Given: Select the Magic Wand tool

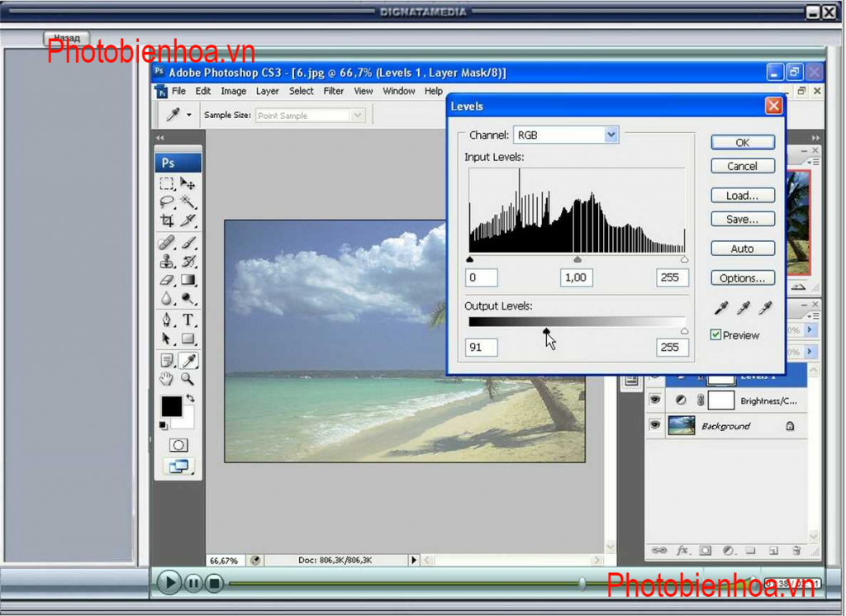Looking at the screenshot, I should pos(188,202).
